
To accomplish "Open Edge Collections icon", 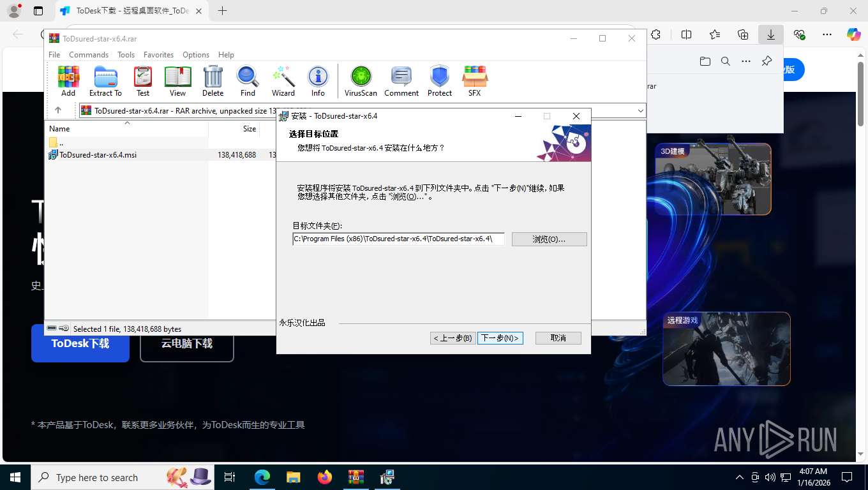I will [743, 34].
